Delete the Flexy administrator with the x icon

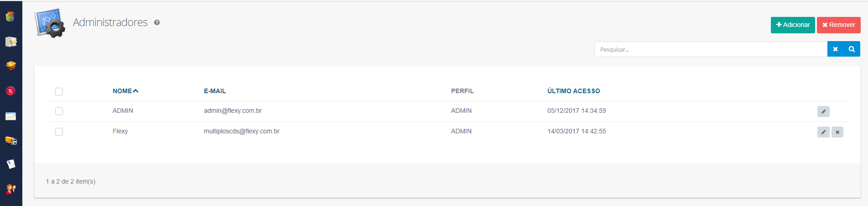point(837,132)
